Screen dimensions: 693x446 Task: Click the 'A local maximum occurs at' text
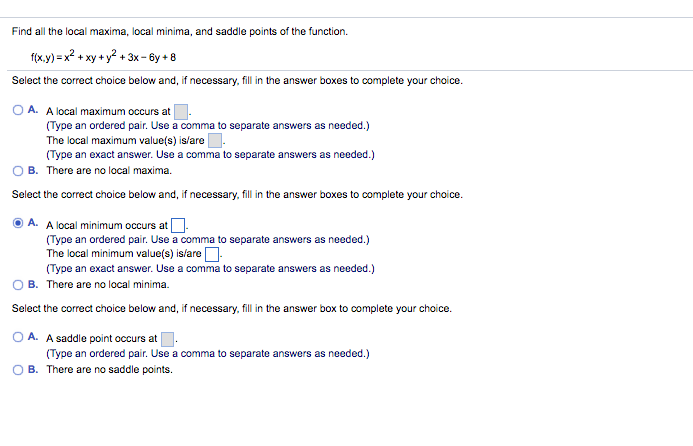[108, 111]
